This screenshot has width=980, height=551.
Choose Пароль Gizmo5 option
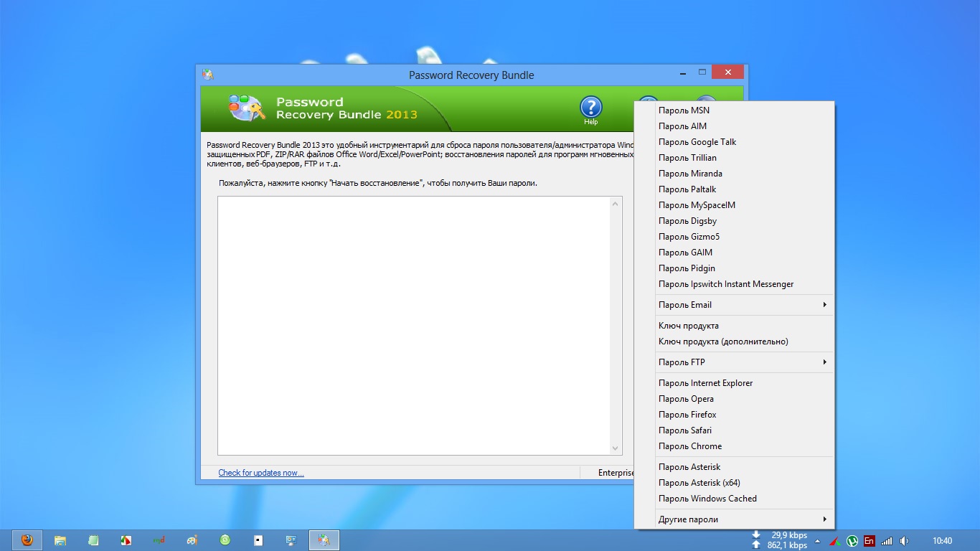click(735, 237)
